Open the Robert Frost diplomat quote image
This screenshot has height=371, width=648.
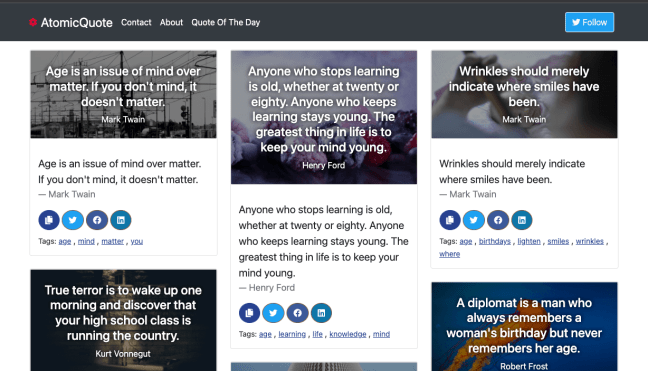pos(524,327)
